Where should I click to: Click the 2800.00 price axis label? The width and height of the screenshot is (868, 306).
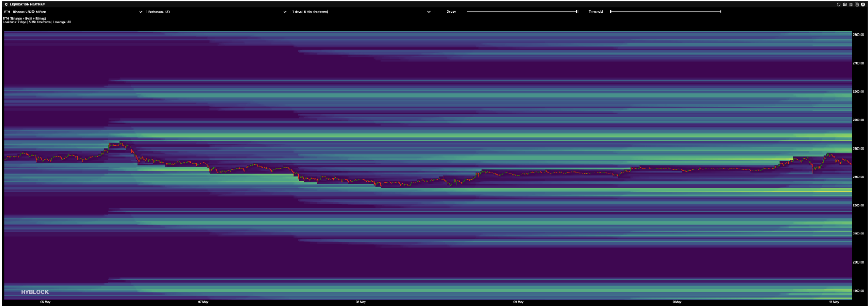tap(858, 35)
